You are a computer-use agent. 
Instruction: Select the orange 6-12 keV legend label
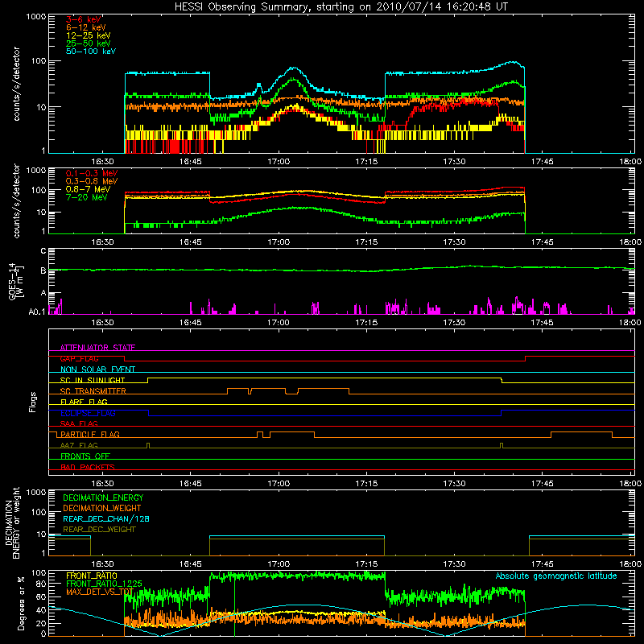(85, 27)
